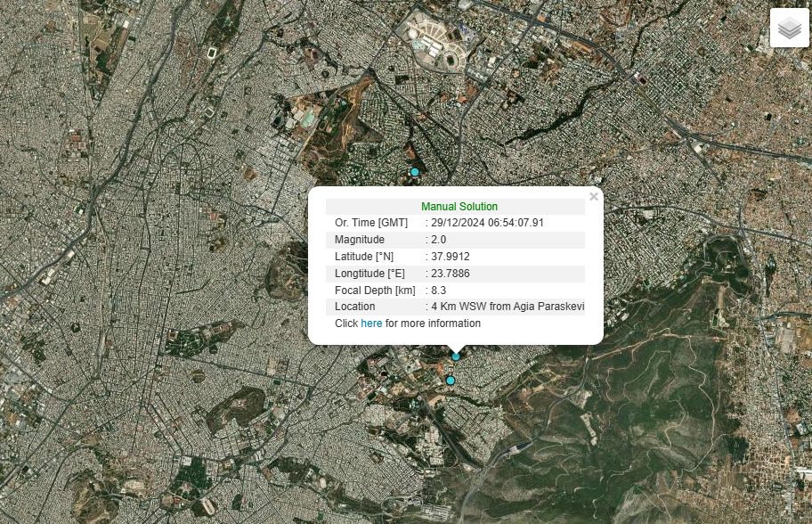Open the map layers control

[x=789, y=29]
